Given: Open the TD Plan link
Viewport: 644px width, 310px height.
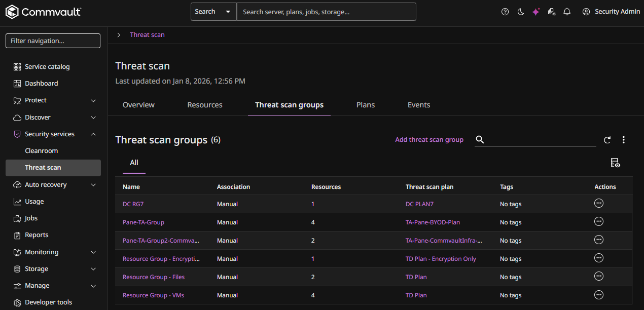Looking at the screenshot, I should (416, 277).
